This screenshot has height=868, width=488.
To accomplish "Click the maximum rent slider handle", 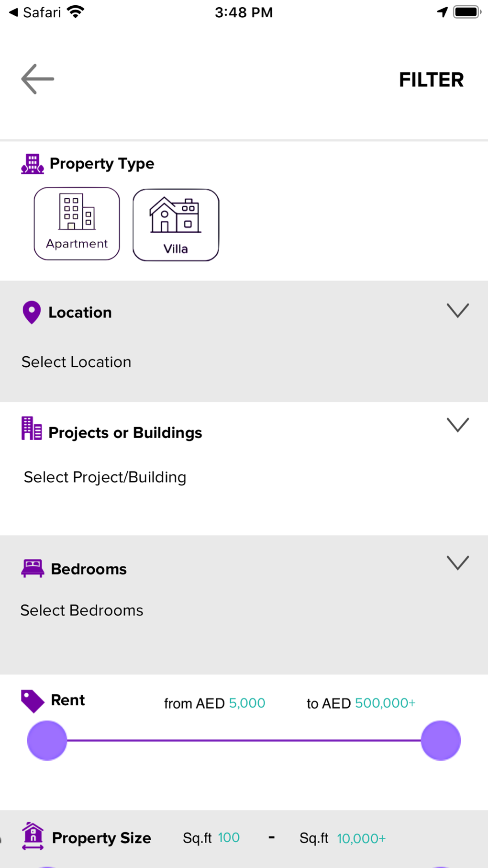I will pyautogui.click(x=441, y=741).
